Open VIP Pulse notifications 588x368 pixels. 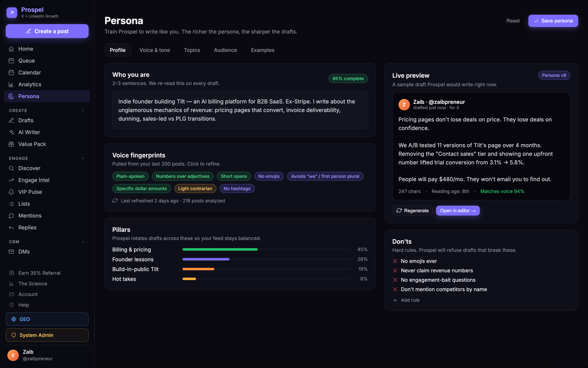click(x=47, y=192)
